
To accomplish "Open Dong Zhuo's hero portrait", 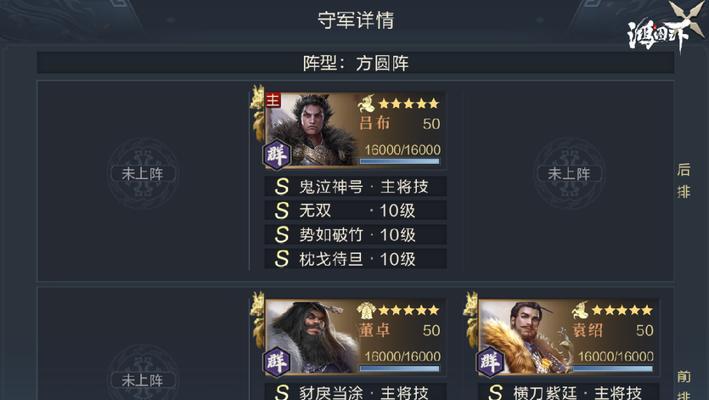I will tap(312, 336).
